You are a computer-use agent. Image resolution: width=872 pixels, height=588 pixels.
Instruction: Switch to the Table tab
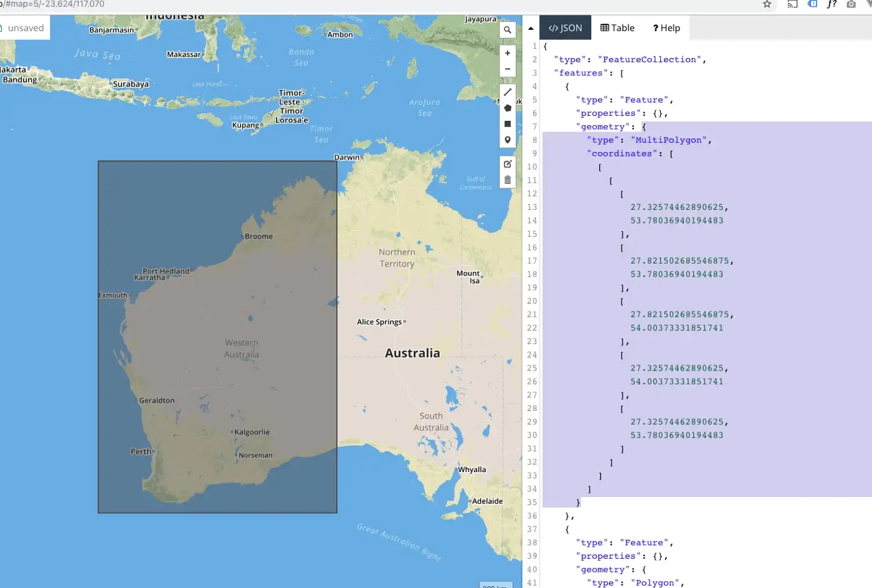(617, 28)
